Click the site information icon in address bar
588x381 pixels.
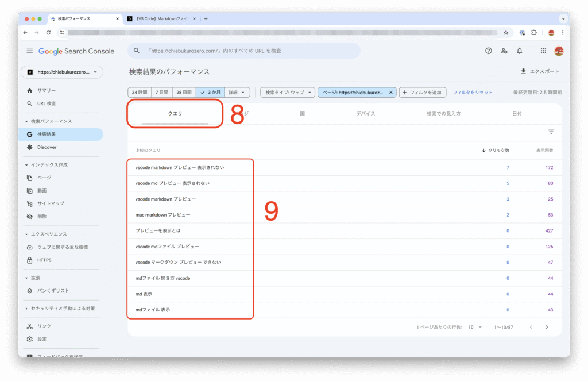coord(62,33)
